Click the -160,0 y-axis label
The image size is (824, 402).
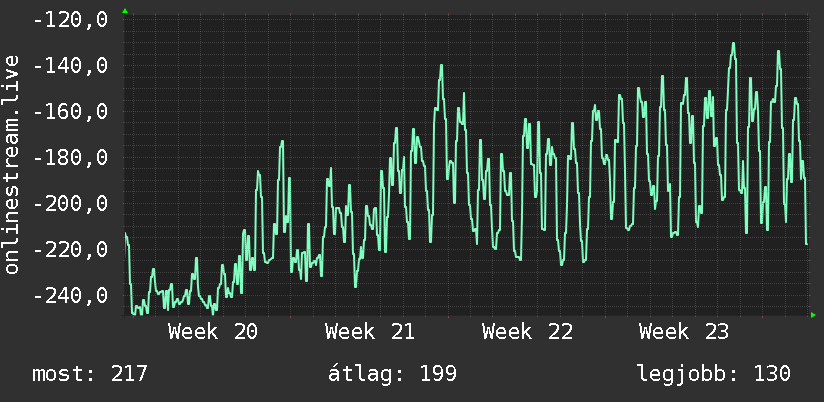[x=70, y=112]
